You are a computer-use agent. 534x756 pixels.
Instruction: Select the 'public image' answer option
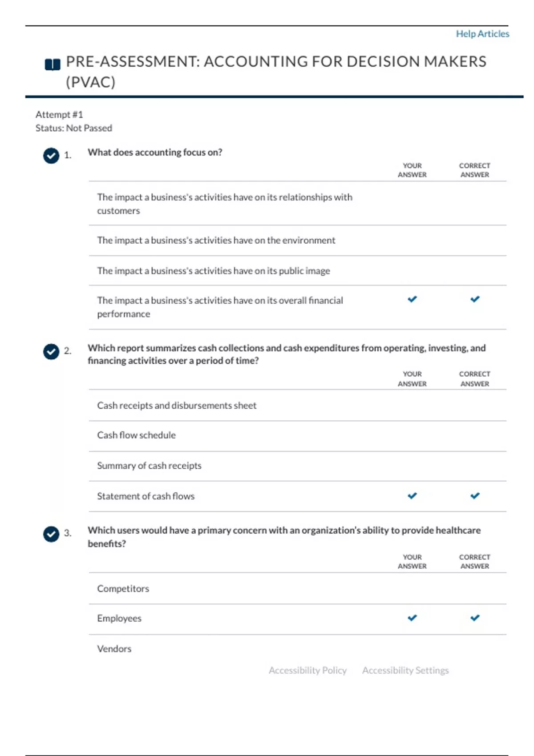pyautogui.click(x=297, y=271)
